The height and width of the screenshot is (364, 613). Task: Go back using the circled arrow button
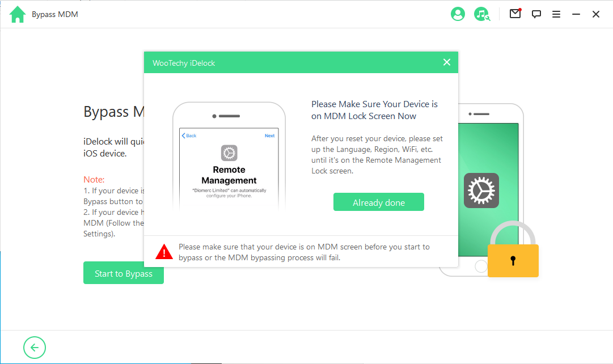(35, 348)
